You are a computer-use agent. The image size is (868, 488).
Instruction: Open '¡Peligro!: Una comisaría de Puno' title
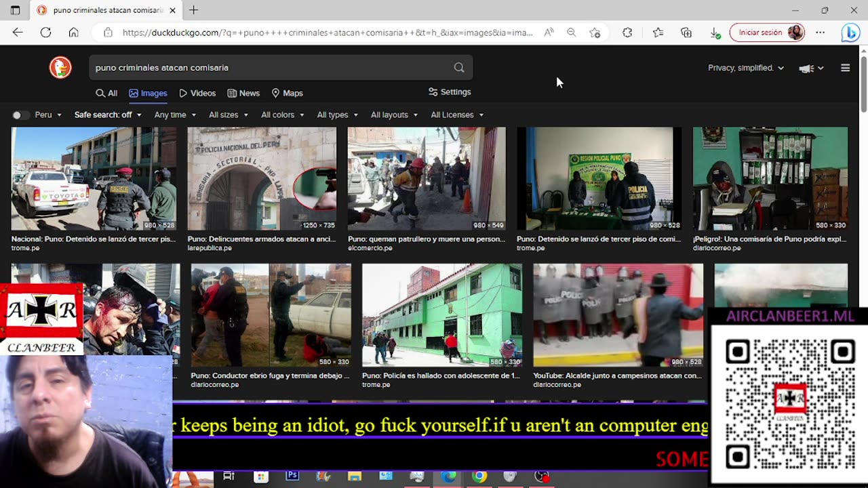[x=770, y=239]
